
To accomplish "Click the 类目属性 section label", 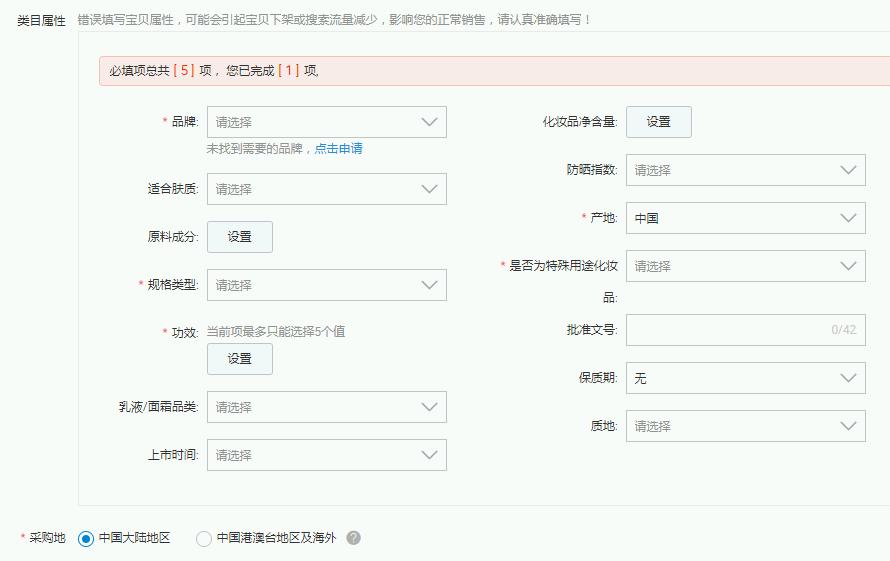I will pos(41,21).
